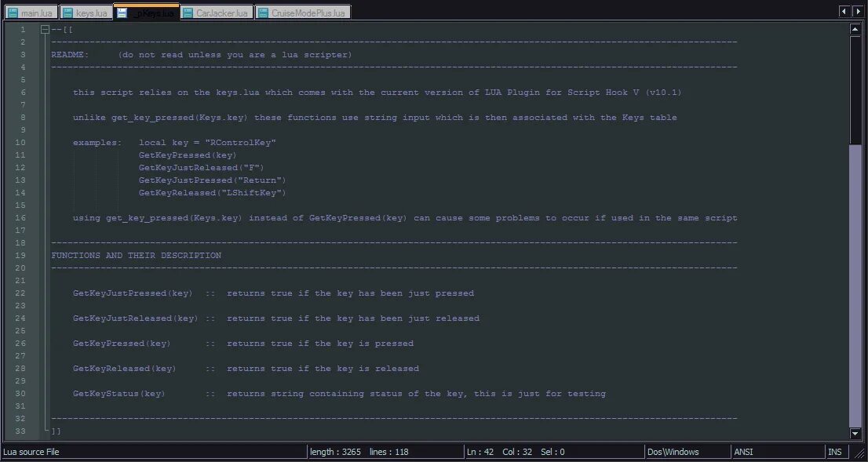
Task: Click the save-state disk icon on main.lua tab
Action: click(13, 13)
